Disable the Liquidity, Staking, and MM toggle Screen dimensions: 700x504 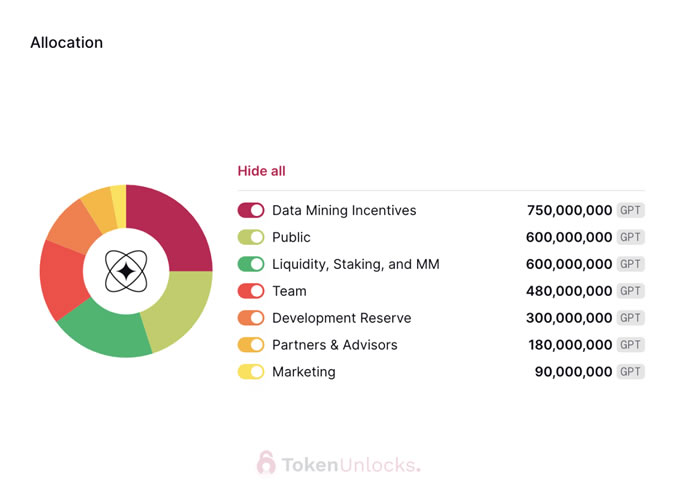[x=251, y=265]
